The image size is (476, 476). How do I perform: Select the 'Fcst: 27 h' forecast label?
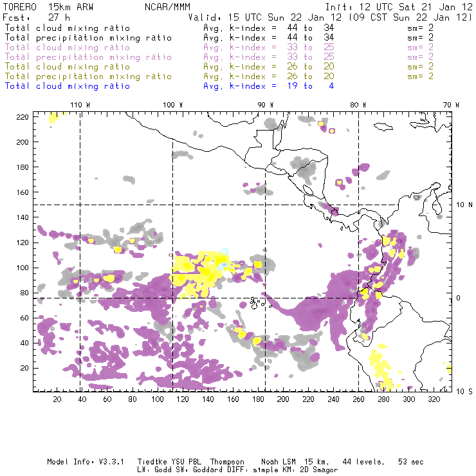pyautogui.click(x=36, y=17)
